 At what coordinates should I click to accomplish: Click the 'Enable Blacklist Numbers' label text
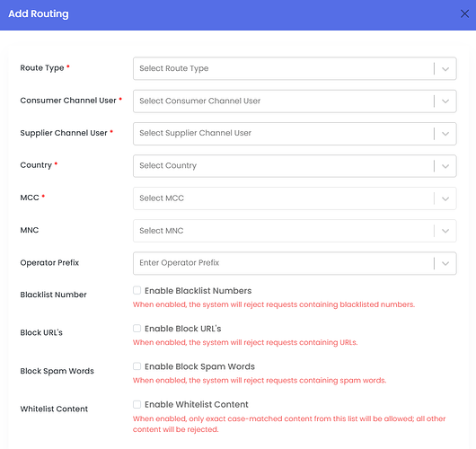[x=198, y=291]
